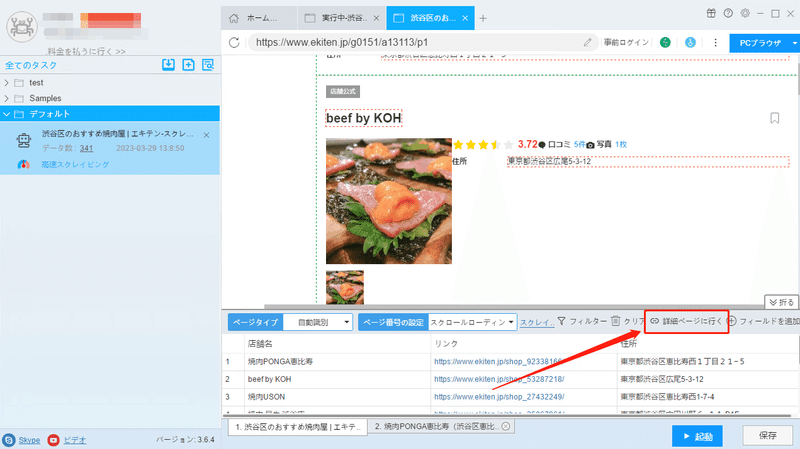Click the robot icon of the task
Screen dimensions: 800x449
click(x=23, y=140)
